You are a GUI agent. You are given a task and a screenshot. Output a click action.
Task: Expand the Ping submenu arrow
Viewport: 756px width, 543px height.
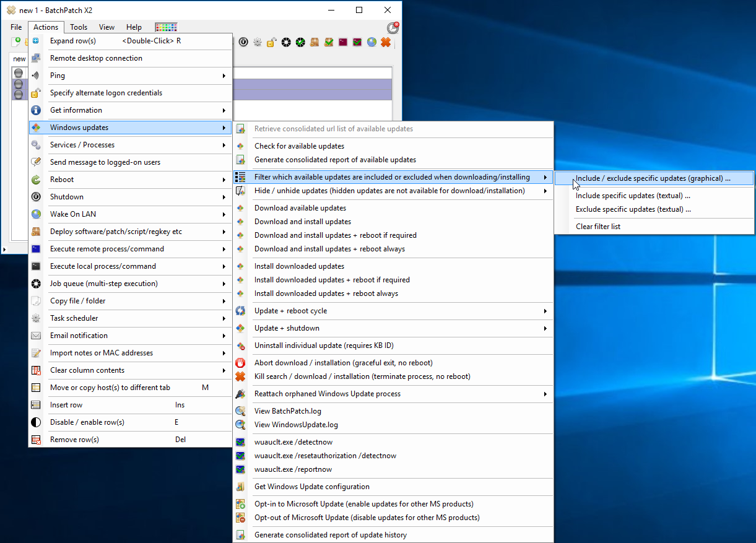(224, 76)
